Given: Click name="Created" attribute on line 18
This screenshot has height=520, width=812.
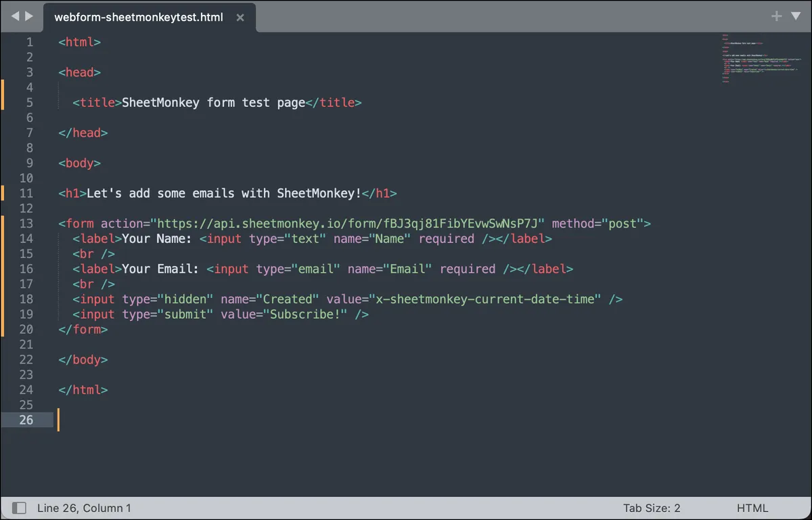Looking at the screenshot, I should click(270, 299).
